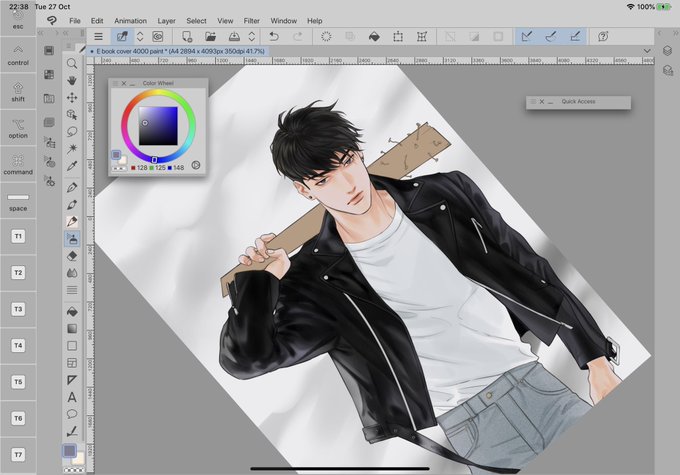Open the up-down stepper beside Save icon
The image size is (680, 475).
pyautogui.click(x=252, y=36)
